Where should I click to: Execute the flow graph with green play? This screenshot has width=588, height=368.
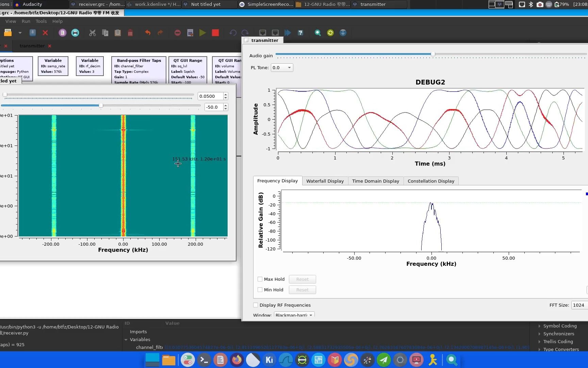[202, 33]
